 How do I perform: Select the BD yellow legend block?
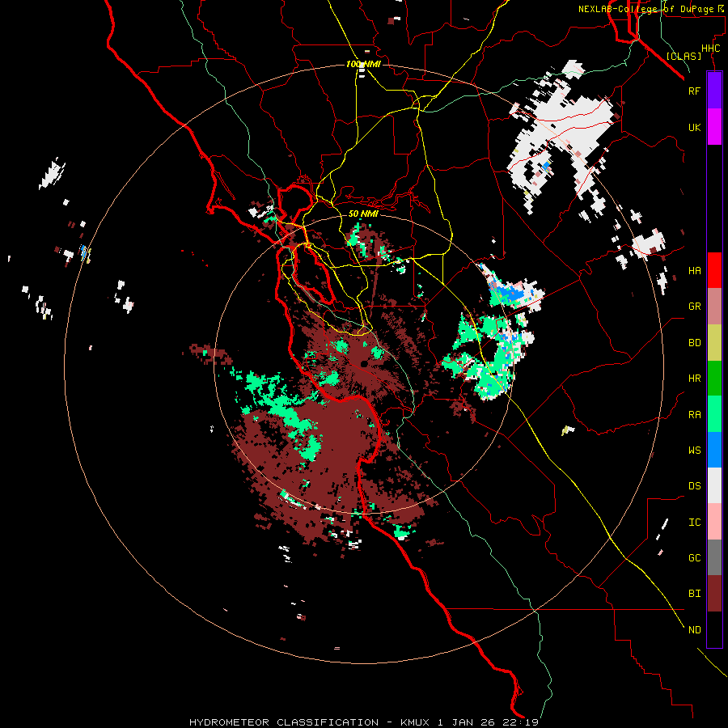click(x=714, y=343)
